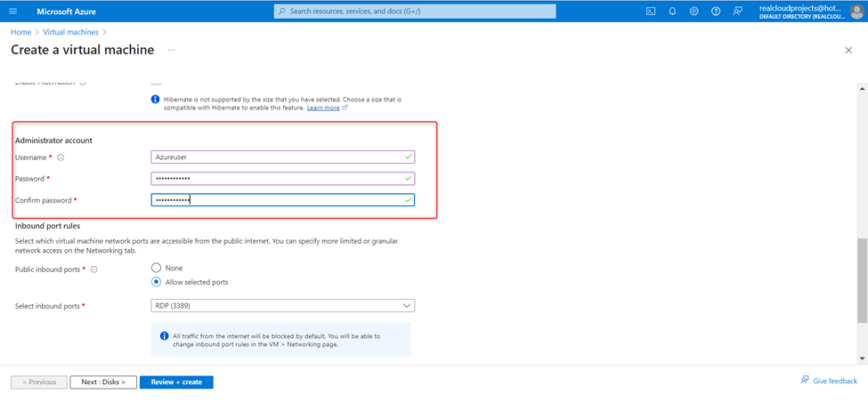868x402 pixels.
Task: Launch Cloud Shell from the top bar
Action: coord(651,11)
